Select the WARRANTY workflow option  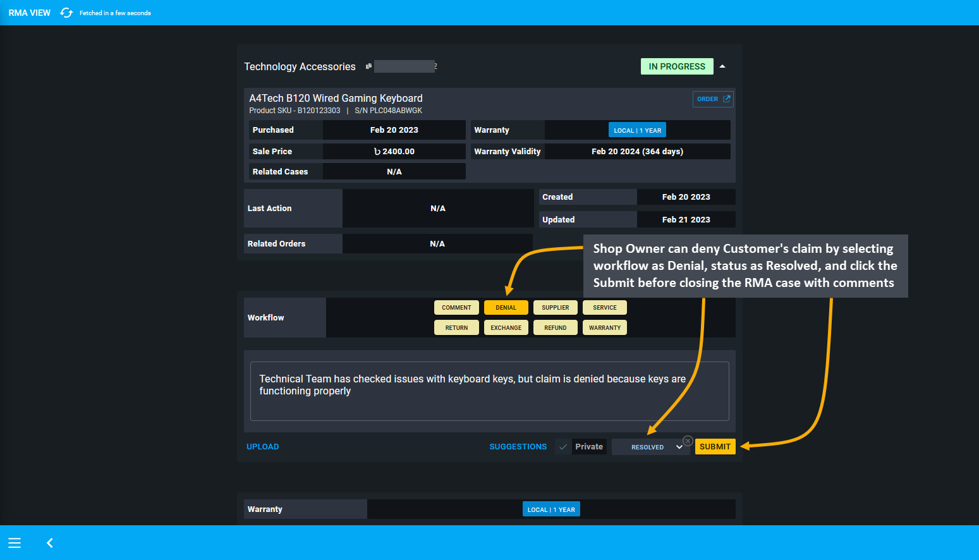pos(604,328)
